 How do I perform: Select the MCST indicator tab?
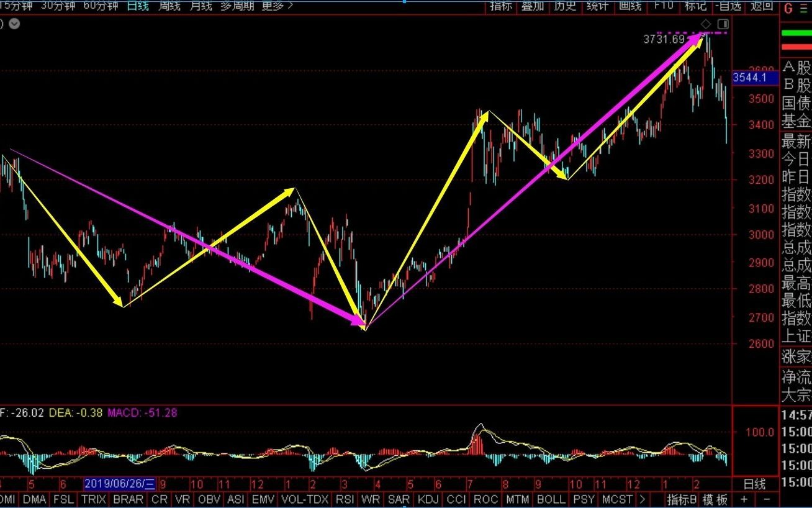617,499
